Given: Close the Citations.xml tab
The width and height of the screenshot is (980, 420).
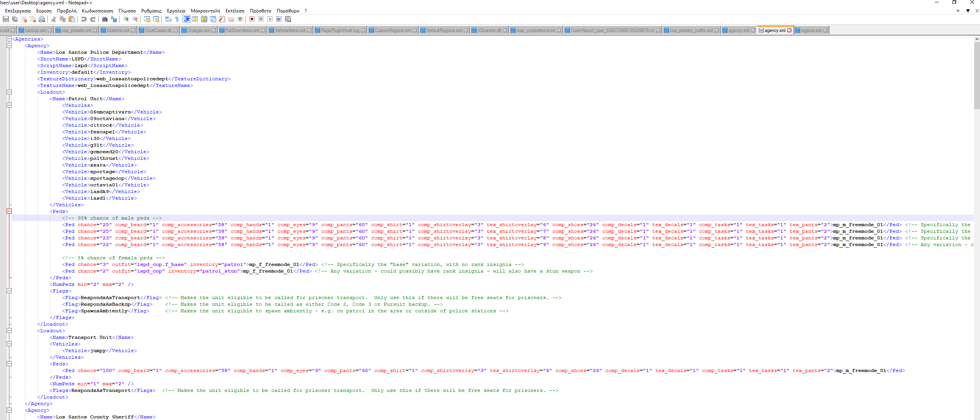Looking at the screenshot, I should (133, 30).
